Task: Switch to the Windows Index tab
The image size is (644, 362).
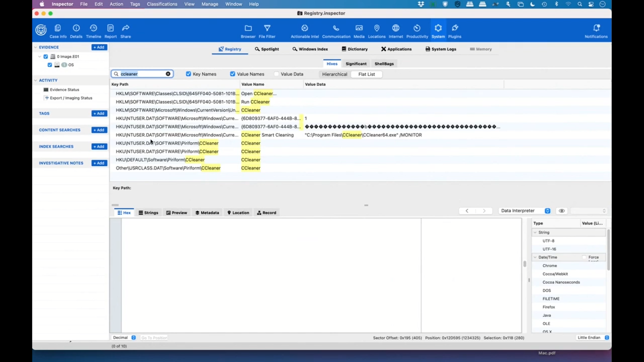Action: pyautogui.click(x=310, y=49)
